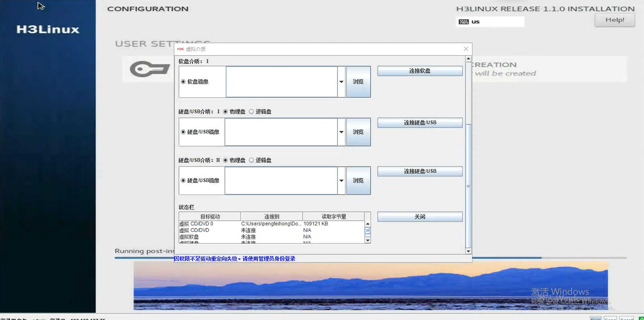Click the 目标驱动 column header
The height and width of the screenshot is (320, 644).
tap(210, 217)
